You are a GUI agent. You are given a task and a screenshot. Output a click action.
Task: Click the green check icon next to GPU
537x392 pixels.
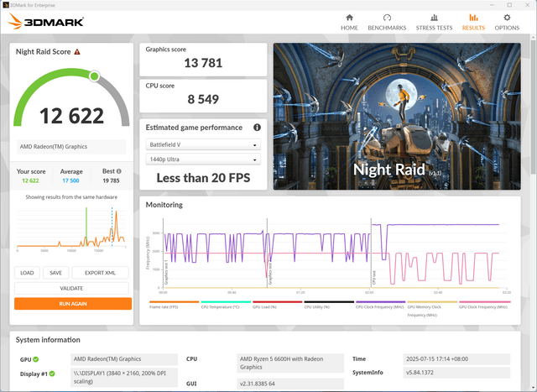pos(36,359)
